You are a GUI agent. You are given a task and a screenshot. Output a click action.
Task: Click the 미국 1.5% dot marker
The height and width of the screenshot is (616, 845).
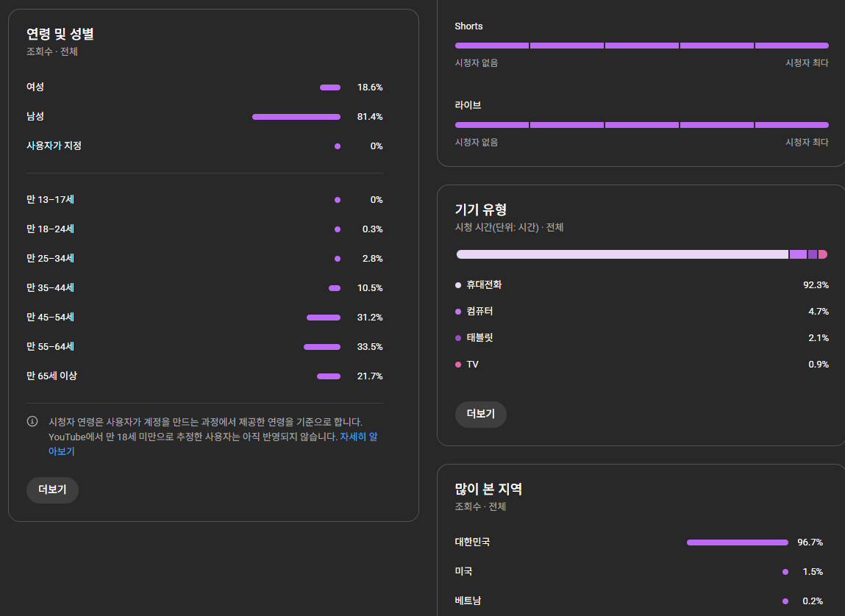pyautogui.click(x=785, y=572)
